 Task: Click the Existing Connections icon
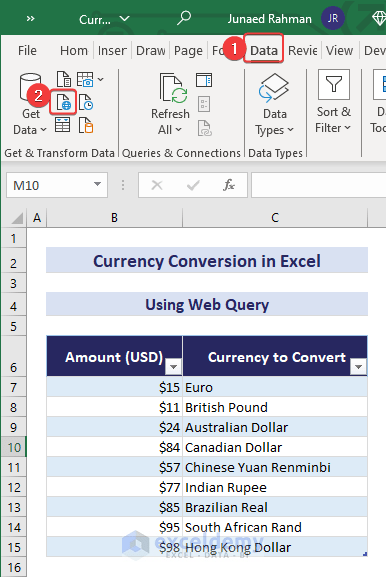[86, 125]
